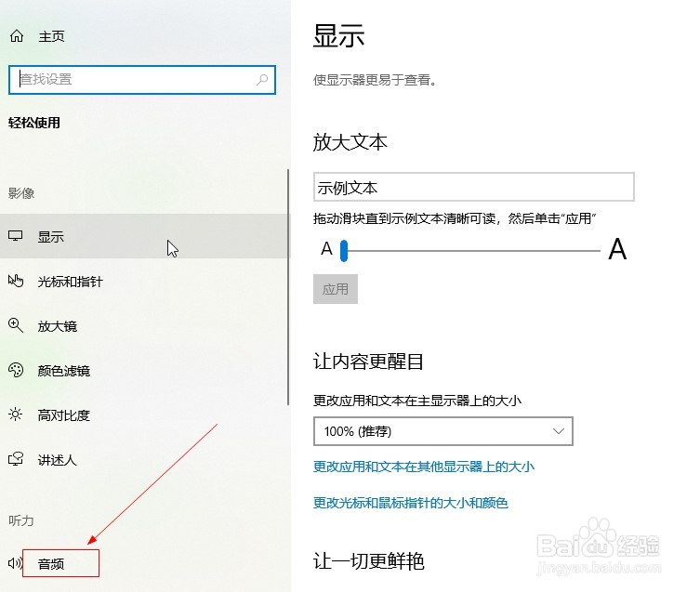The width and height of the screenshot is (700, 592).
Task: Open the 主页 home page label
Action: pos(51,36)
